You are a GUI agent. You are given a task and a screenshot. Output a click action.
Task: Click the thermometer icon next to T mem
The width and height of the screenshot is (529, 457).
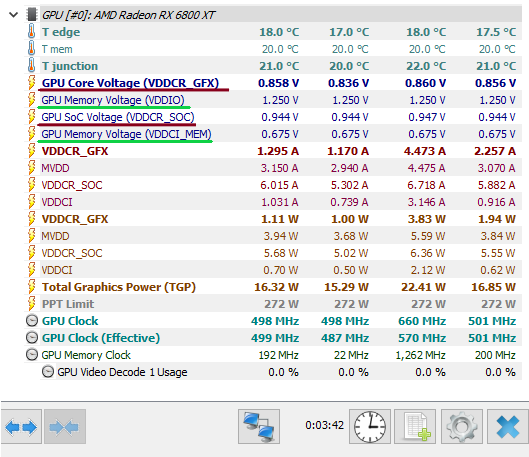click(x=31, y=49)
